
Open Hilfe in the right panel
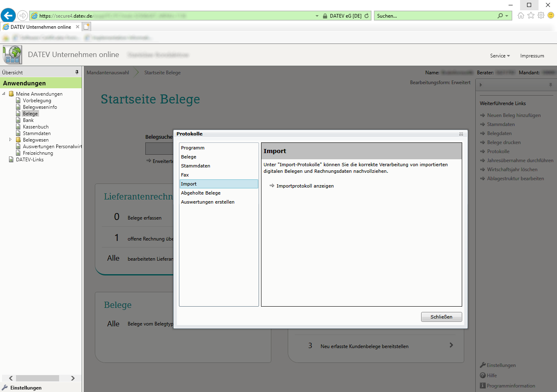click(x=492, y=376)
